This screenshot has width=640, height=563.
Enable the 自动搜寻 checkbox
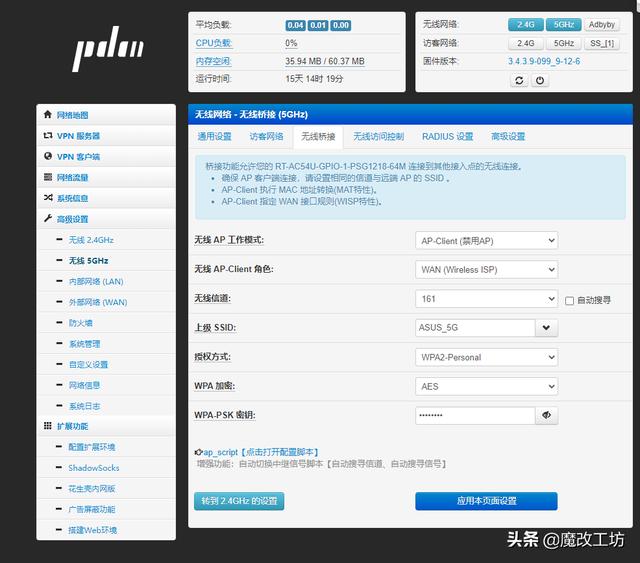click(570, 300)
